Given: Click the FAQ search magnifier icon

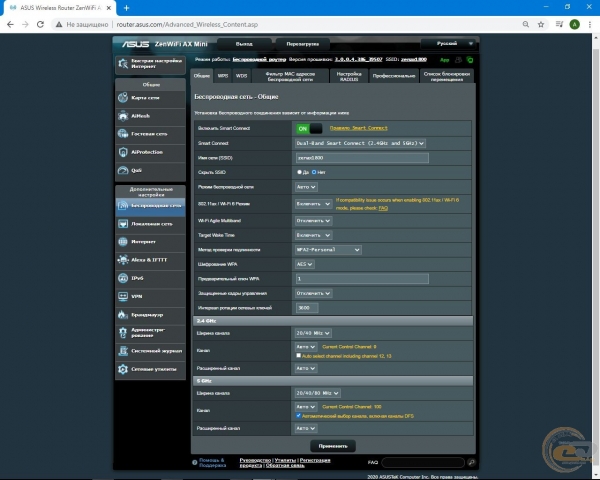Looking at the screenshot, I should (x=471, y=462).
